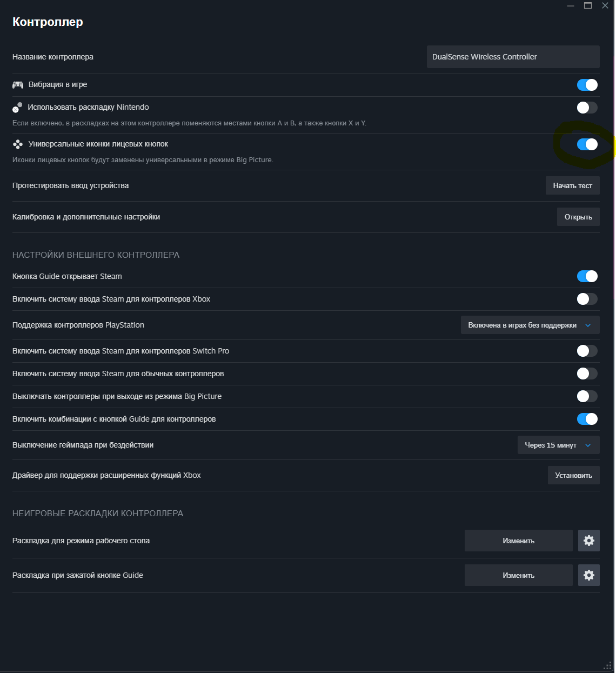
Task: Open the PlayStation controller support dropdown
Action: pyautogui.click(x=530, y=325)
